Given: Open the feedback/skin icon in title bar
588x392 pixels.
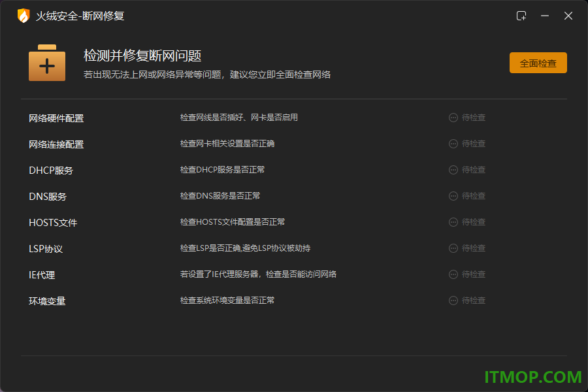Looking at the screenshot, I should [x=521, y=16].
